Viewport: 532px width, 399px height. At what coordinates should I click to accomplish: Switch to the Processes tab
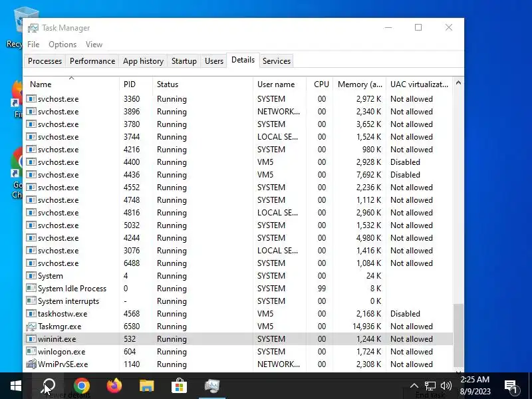pos(45,61)
